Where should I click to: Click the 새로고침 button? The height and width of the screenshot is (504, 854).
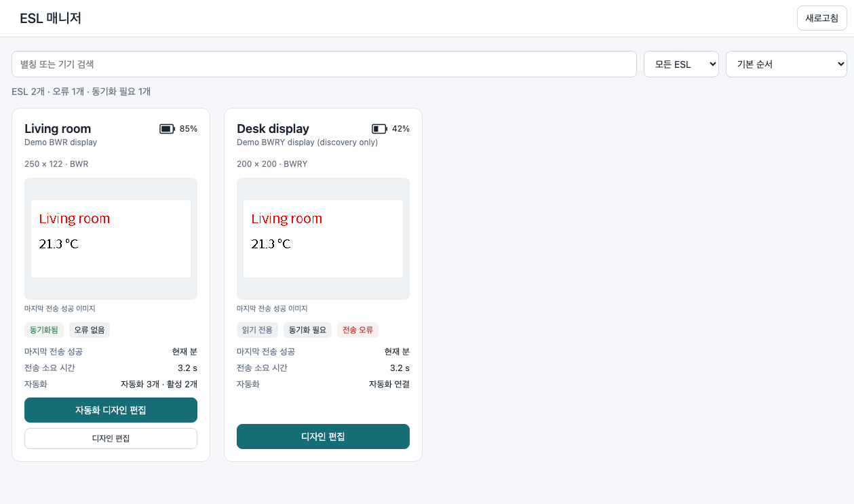pyautogui.click(x=822, y=18)
